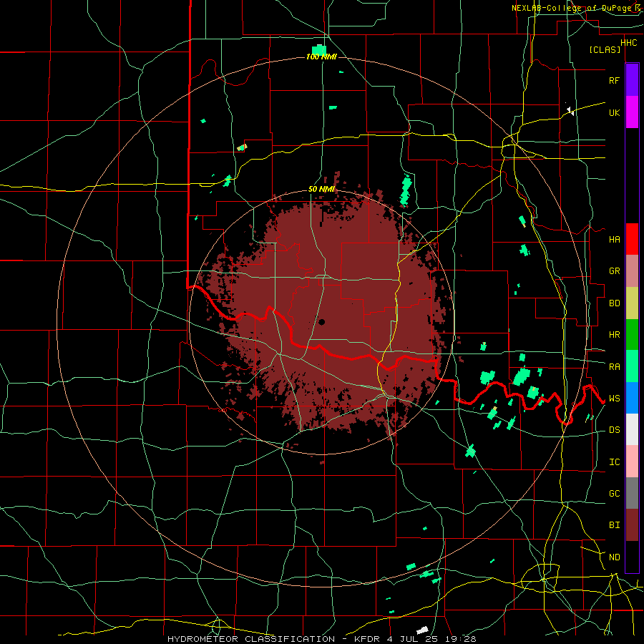
Task: Click the [CLAS] units label
Action: [605, 50]
